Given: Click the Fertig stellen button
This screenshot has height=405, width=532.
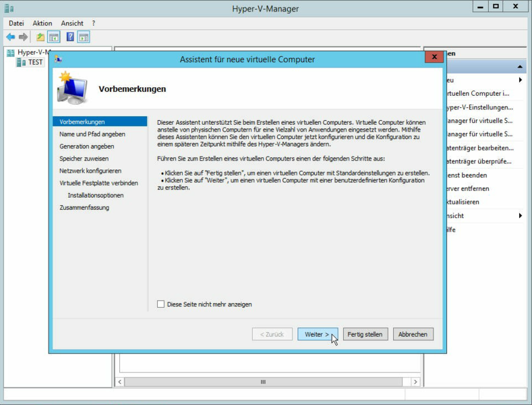Looking at the screenshot, I should coord(365,334).
